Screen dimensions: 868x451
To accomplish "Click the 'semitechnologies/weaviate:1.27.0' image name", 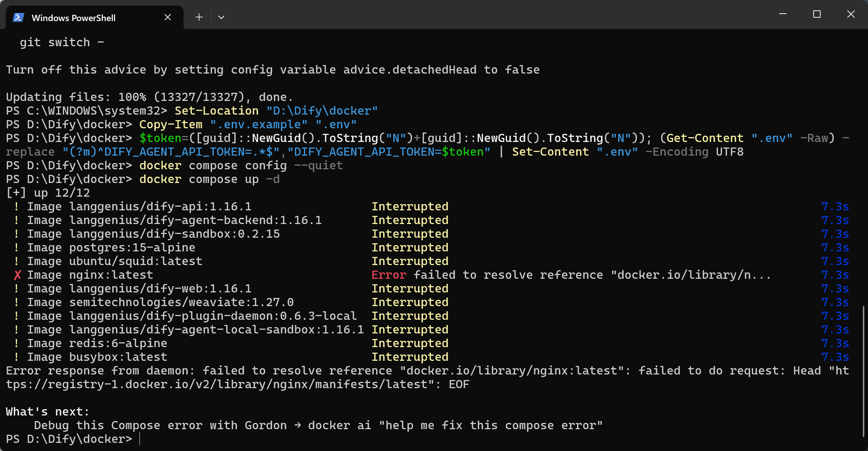I will [182, 302].
